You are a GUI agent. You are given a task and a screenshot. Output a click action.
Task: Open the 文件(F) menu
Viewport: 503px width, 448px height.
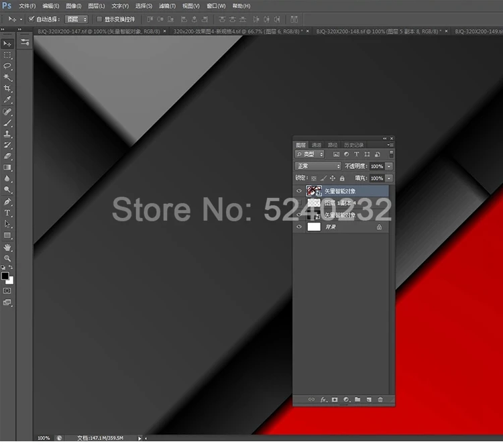27,6
